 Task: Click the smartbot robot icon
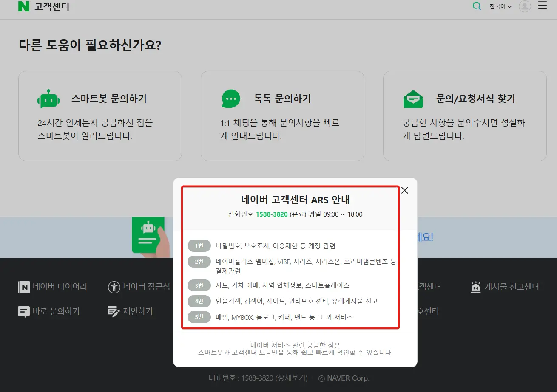pyautogui.click(x=48, y=99)
